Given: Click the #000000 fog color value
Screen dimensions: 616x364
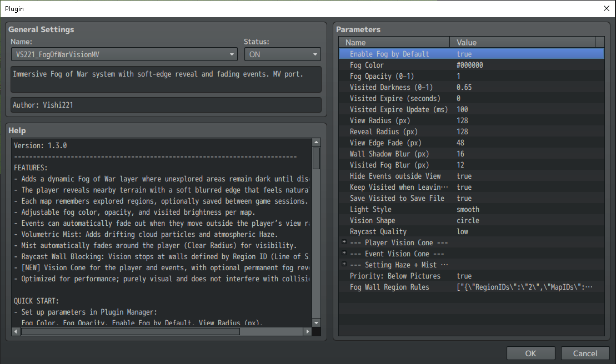Looking at the screenshot, I should click(470, 65).
